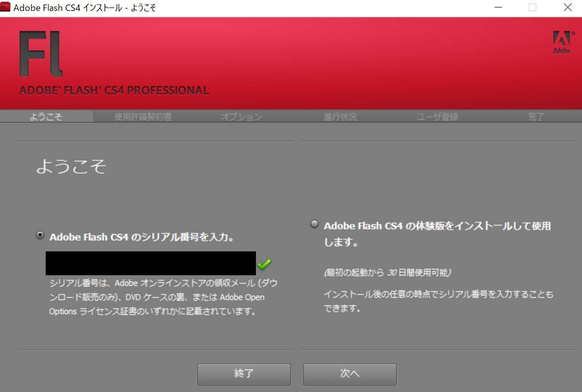
Task: Click the 'Adobe Flash CS4 の体験版をインストールして使用します。' label
Action: [437, 234]
